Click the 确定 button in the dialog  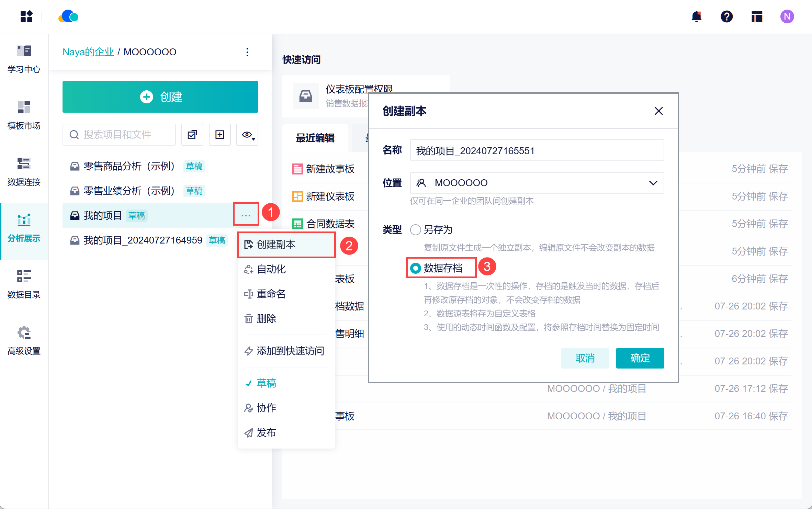point(640,358)
